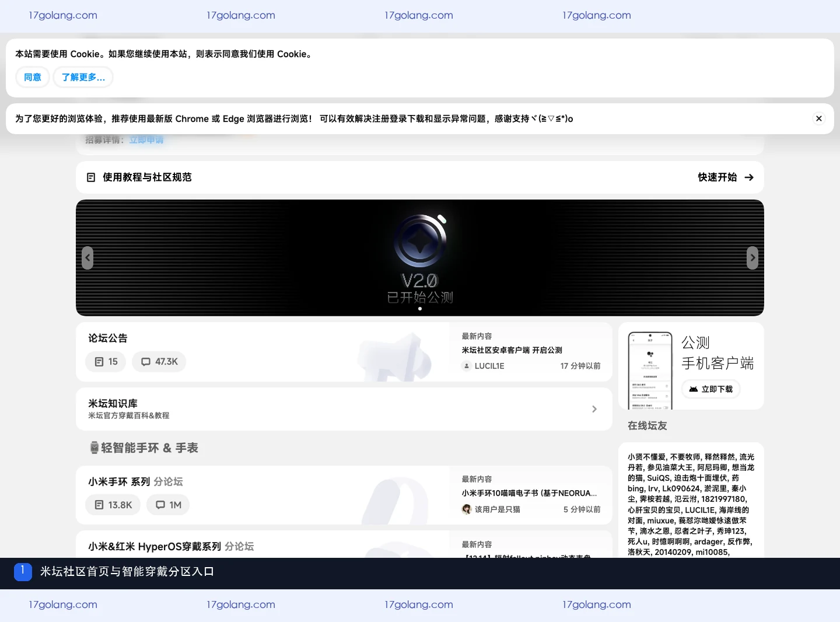Open post 米坛社区安卓客户端 开启公测
Viewport: 840px width, 622px height.
512,350
